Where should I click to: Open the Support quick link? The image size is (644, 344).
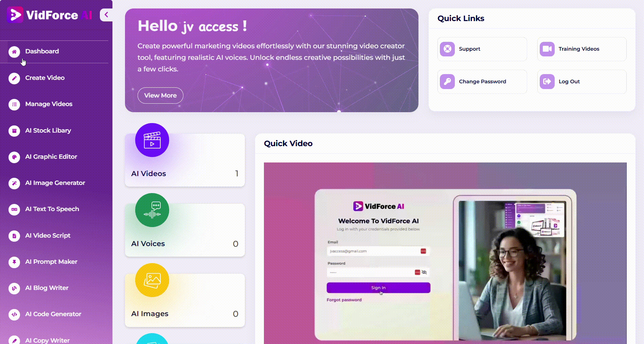(482, 49)
